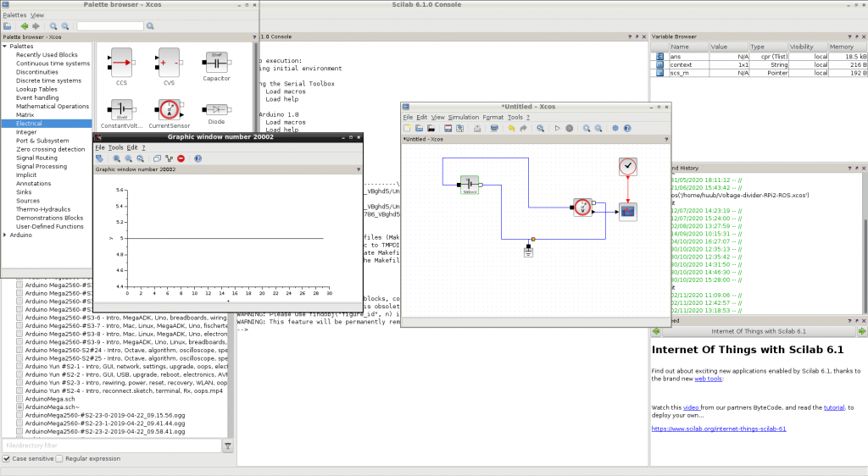
Task: Open Xcos help icon in toolbar
Action: tap(627, 128)
